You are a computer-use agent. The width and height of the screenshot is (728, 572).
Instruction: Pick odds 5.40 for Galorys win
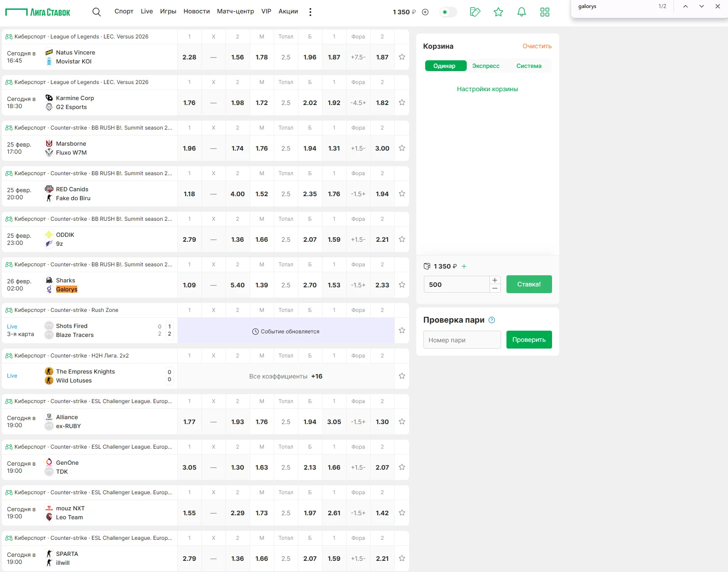pos(238,285)
